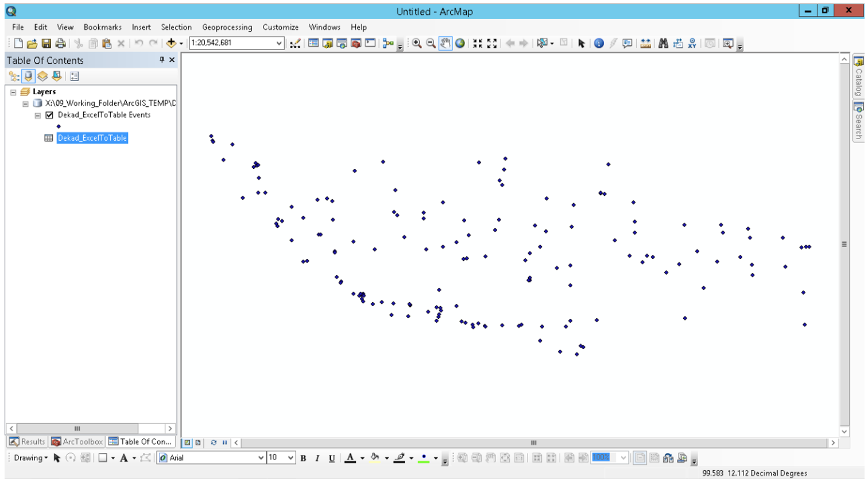This screenshot has width=868, height=479.
Task: Open the Editor Toolbar icon
Action: [295, 44]
